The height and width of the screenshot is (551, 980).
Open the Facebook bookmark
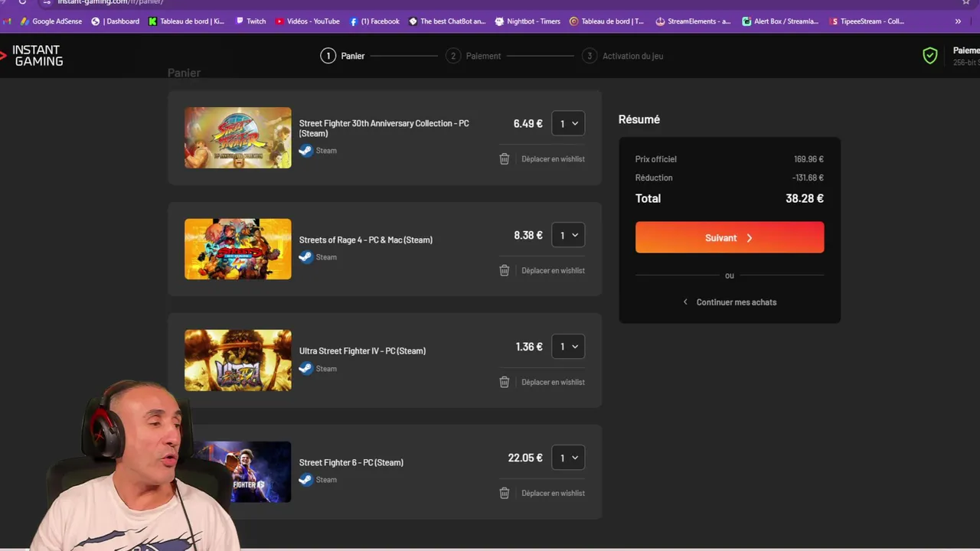[x=374, y=21]
